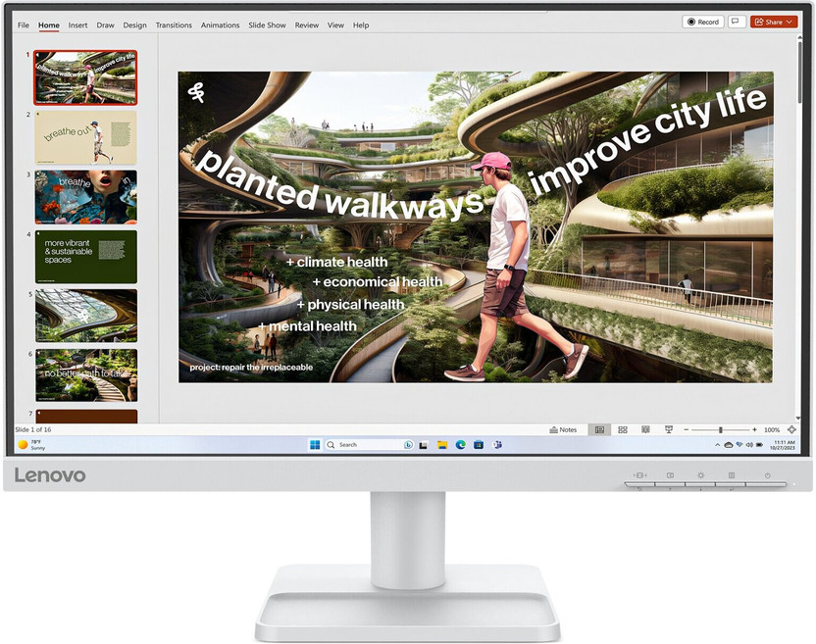Open slide 4 'more vibrant & sustainable spaces'
The height and width of the screenshot is (644, 816).
pyautogui.click(x=86, y=257)
